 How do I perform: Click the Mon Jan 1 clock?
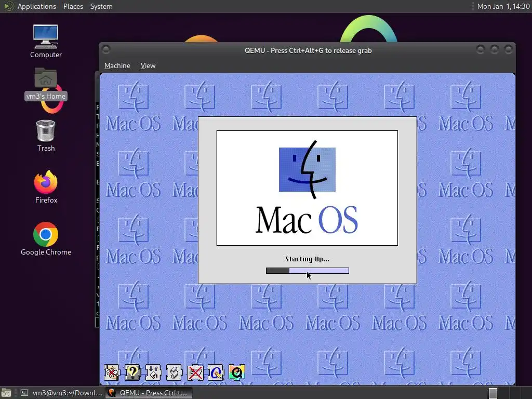click(503, 6)
